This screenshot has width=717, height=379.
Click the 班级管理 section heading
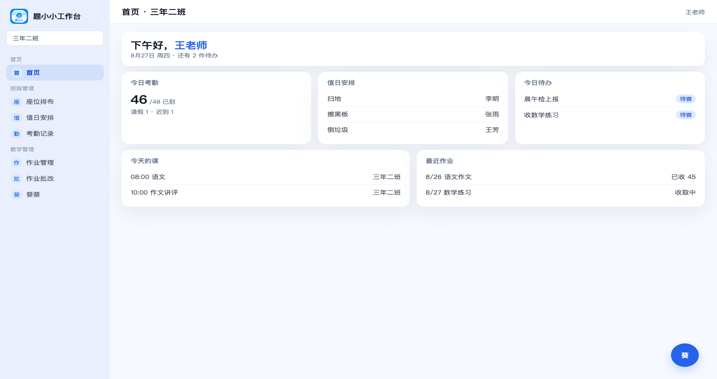pyautogui.click(x=22, y=89)
